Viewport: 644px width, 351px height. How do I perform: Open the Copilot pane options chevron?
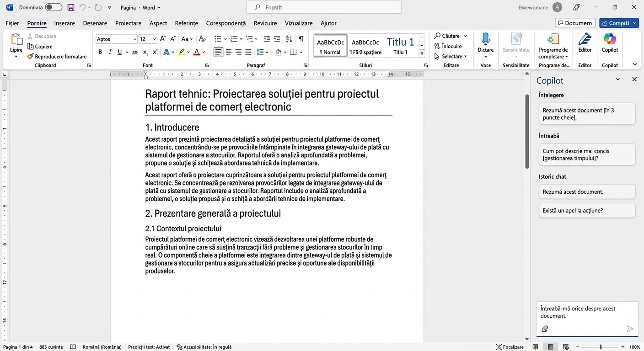pyautogui.click(x=617, y=80)
